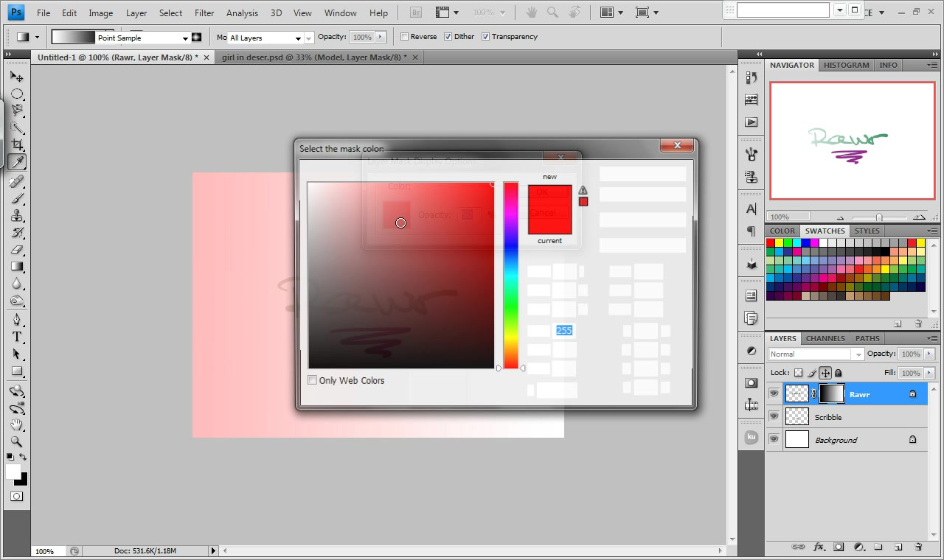
Task: Click the Add layer style fx icon
Action: point(819,547)
